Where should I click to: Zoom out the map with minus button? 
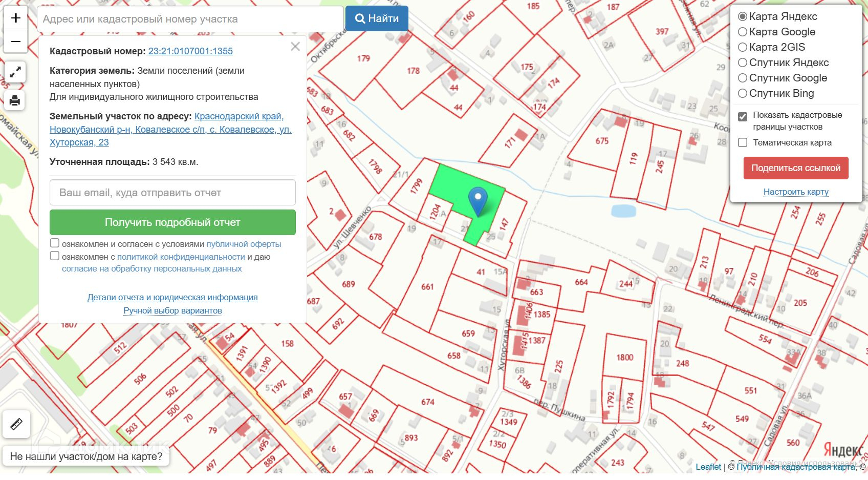[15, 41]
